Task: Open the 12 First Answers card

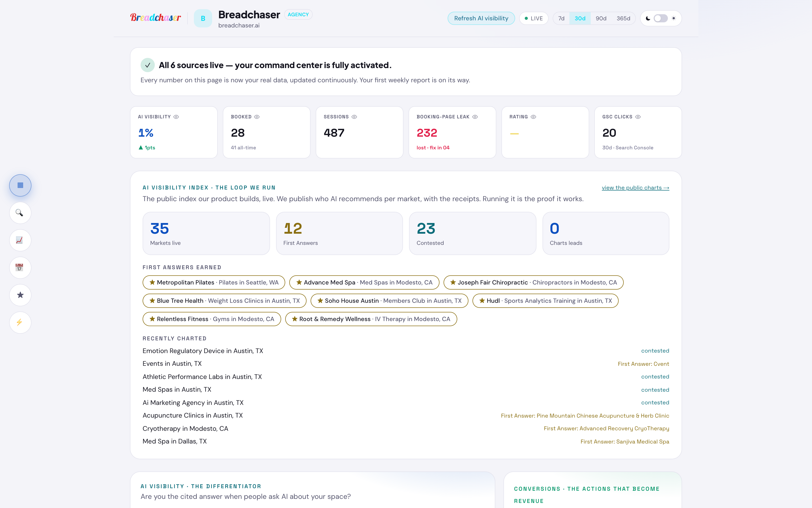Action: pyautogui.click(x=339, y=233)
